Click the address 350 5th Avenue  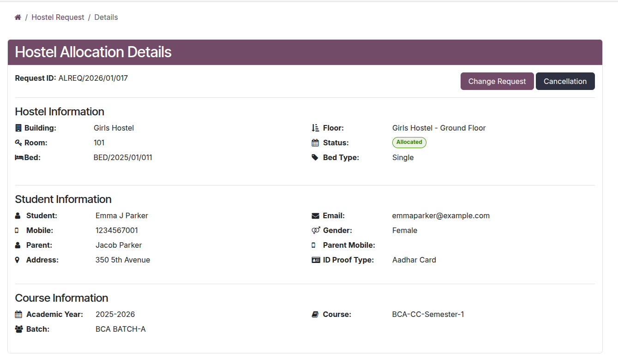[123, 260]
